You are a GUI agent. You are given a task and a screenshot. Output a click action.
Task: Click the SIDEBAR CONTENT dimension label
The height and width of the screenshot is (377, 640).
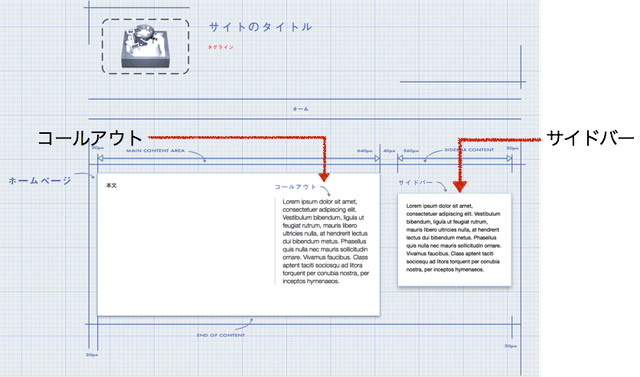(469, 150)
